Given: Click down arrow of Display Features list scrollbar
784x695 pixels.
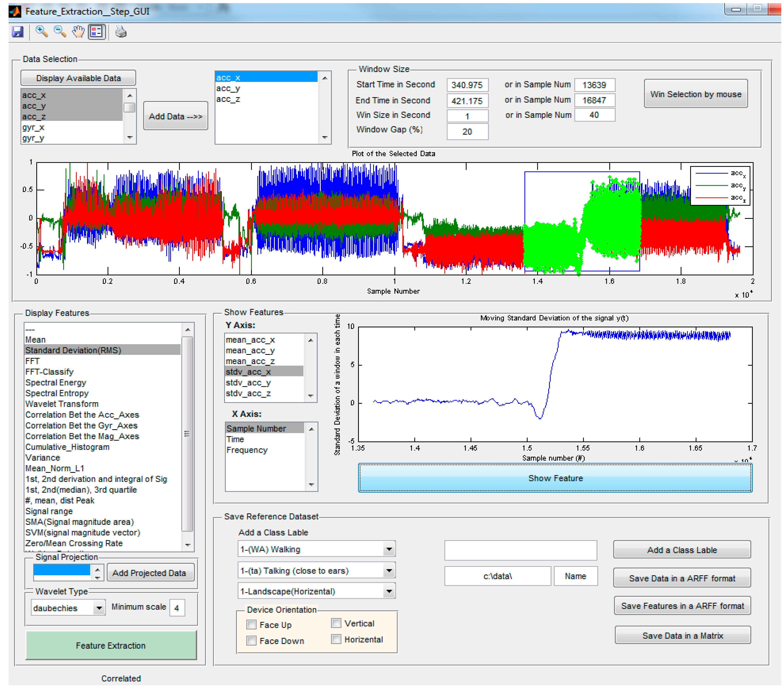Looking at the screenshot, I should tap(188, 545).
